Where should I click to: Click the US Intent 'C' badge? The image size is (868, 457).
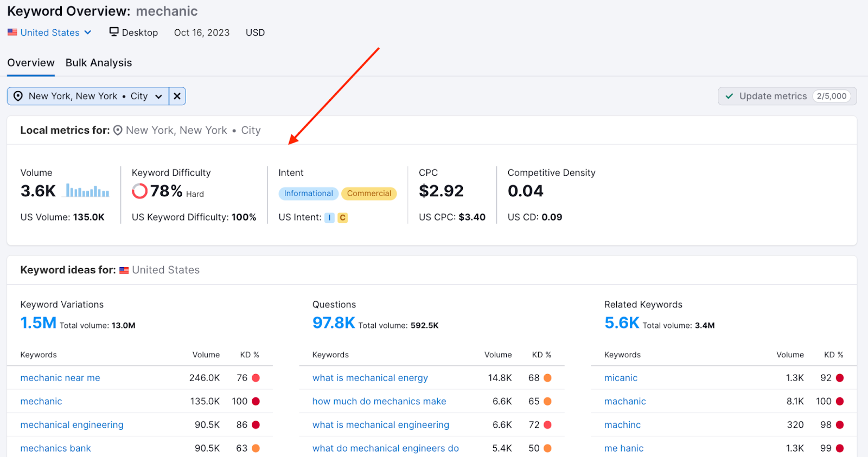[342, 218]
